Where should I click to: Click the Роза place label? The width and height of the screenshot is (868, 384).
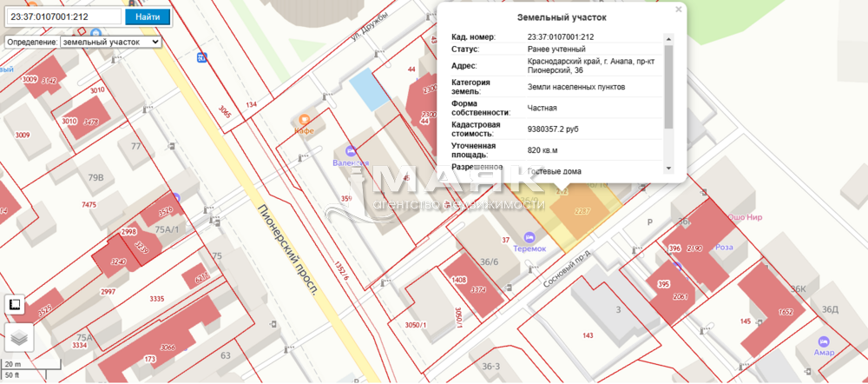tap(724, 247)
